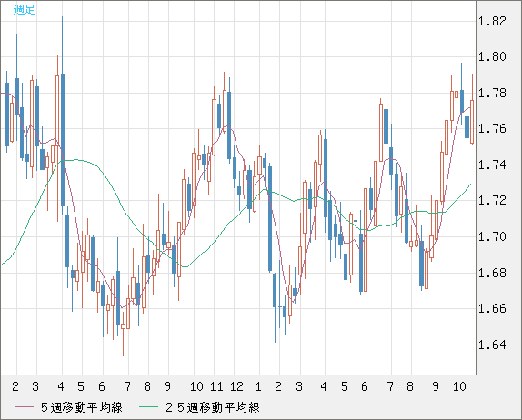
Task: Click the month 1 label on time axis
Action: point(258,386)
